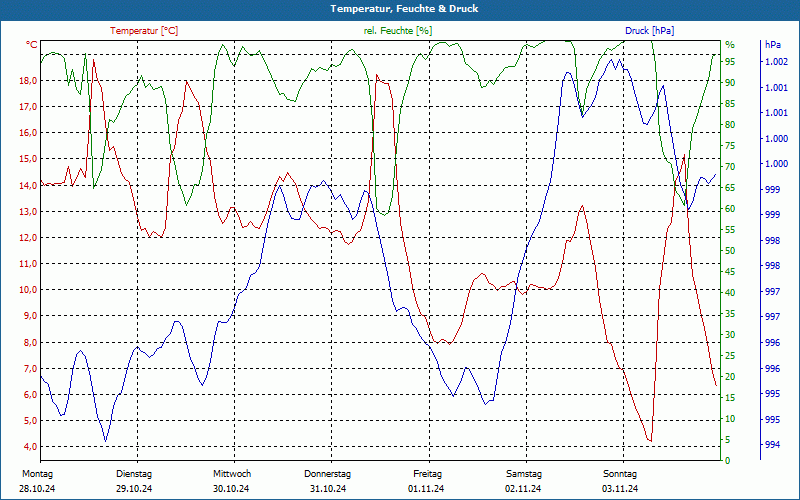Click the 18,0 temperature axis value
The width and height of the screenshot is (800, 500).
coord(29,81)
